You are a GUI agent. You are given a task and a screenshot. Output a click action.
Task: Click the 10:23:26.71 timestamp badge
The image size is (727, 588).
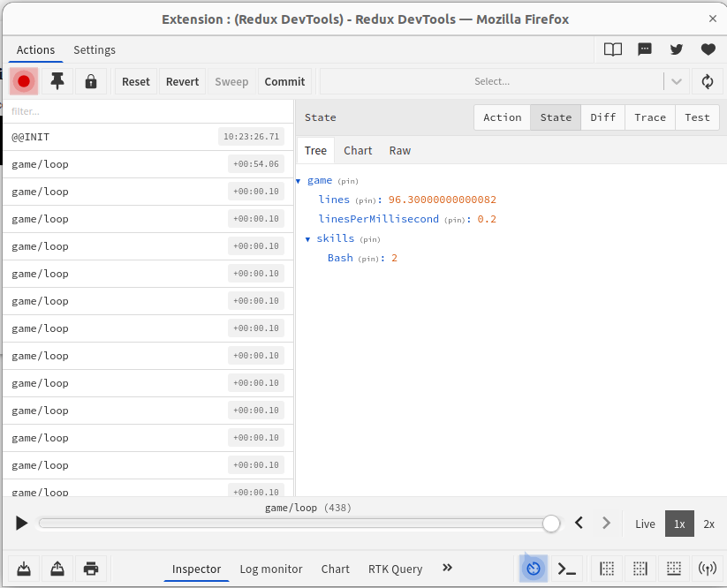(251, 137)
